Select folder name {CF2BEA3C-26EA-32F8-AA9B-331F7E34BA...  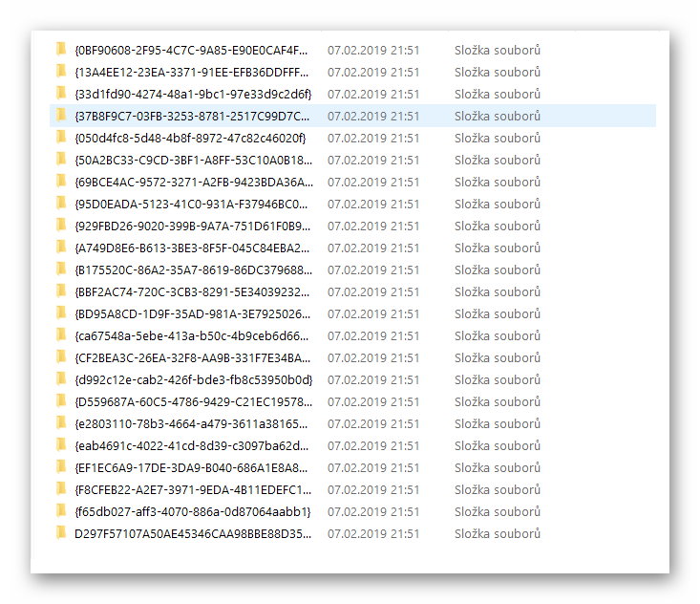(x=192, y=358)
